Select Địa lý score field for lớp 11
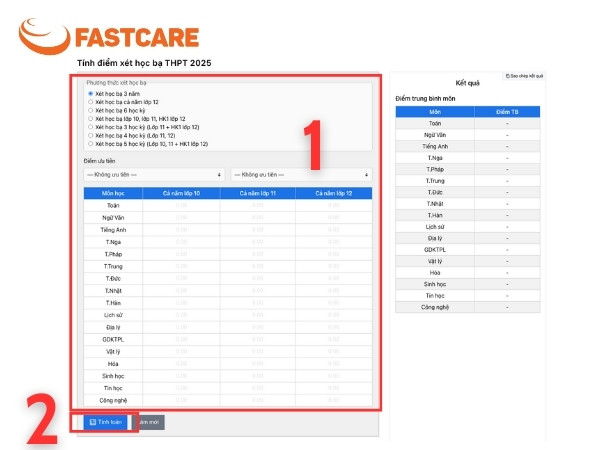Screen dimensions: 600x450 point(258,327)
